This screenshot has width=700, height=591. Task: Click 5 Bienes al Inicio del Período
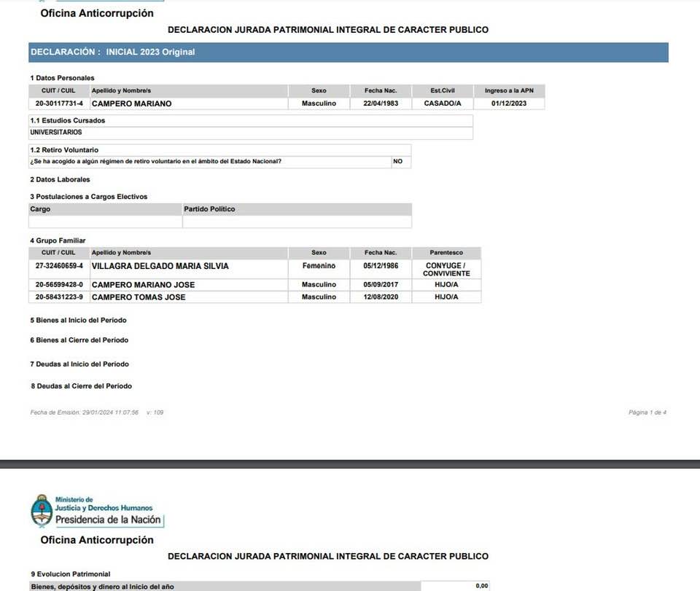pos(78,320)
